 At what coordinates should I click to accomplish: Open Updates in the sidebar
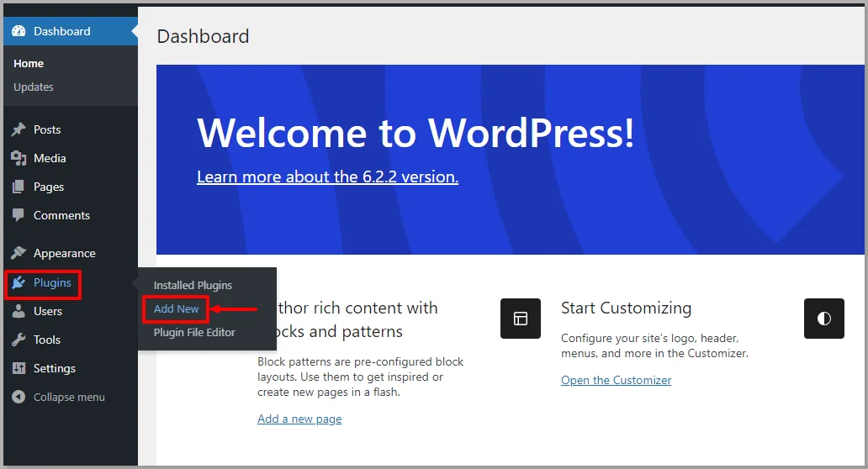pos(34,87)
